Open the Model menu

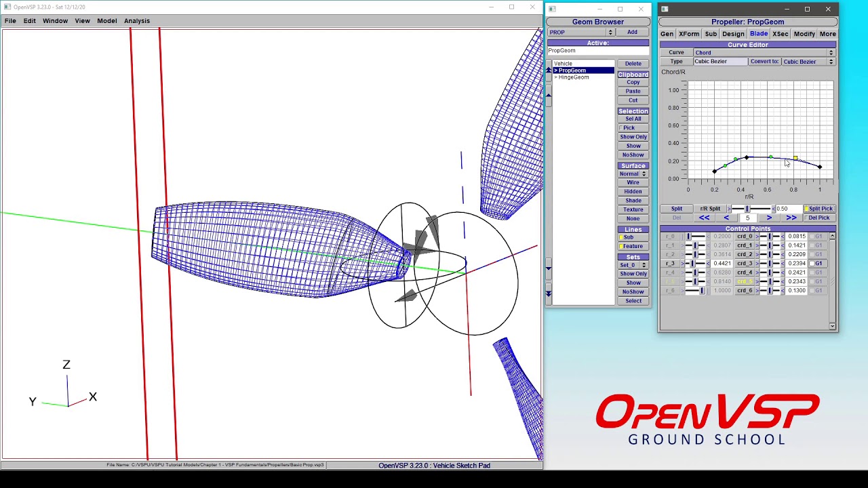click(x=106, y=21)
